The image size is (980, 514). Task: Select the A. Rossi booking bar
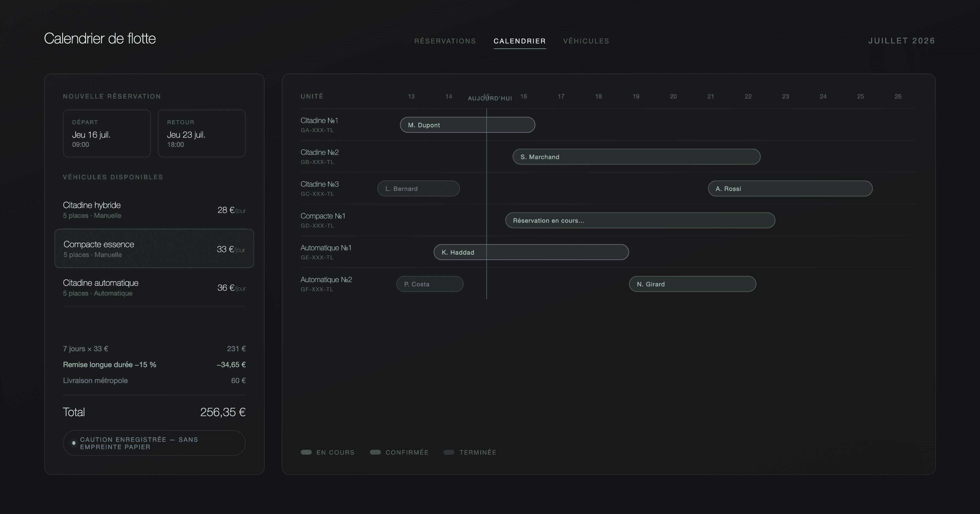point(790,188)
